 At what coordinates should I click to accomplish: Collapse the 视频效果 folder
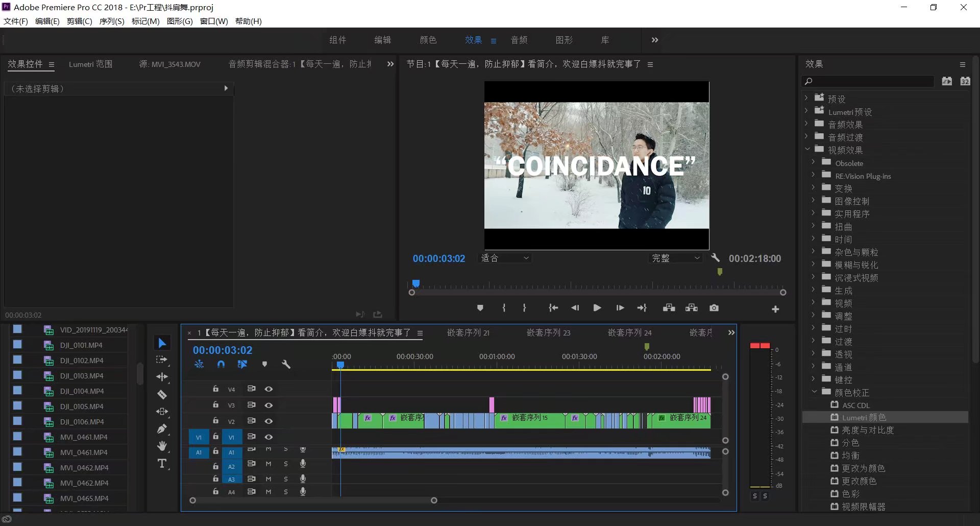pyautogui.click(x=807, y=149)
